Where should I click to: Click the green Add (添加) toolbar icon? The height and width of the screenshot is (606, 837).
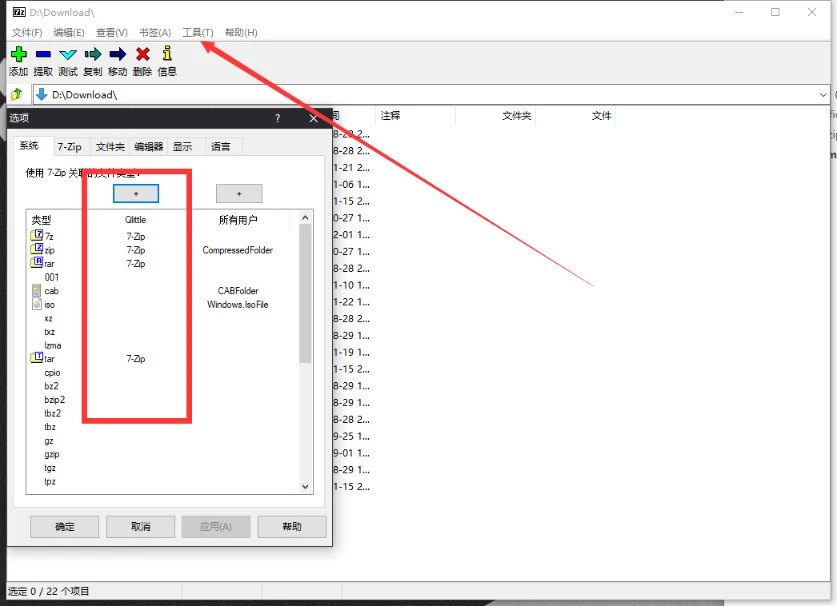[x=19, y=54]
